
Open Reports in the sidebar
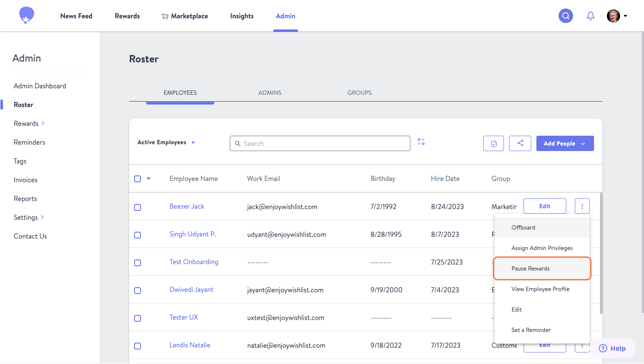[25, 198]
